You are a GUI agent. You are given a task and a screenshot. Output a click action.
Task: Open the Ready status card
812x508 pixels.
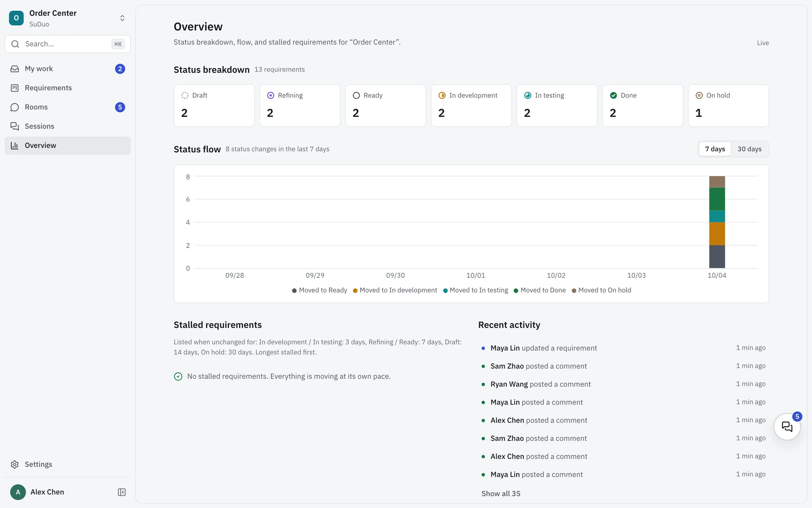coord(386,106)
